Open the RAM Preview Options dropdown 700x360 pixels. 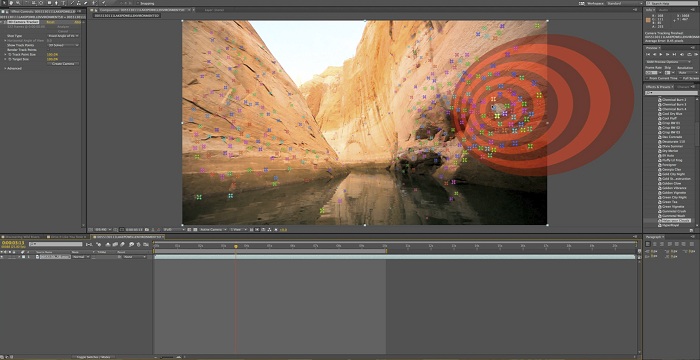tap(668, 62)
